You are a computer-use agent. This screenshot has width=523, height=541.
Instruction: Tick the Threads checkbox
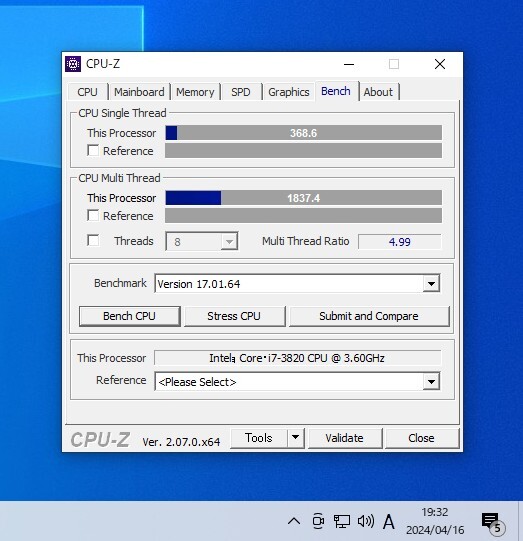(x=93, y=240)
